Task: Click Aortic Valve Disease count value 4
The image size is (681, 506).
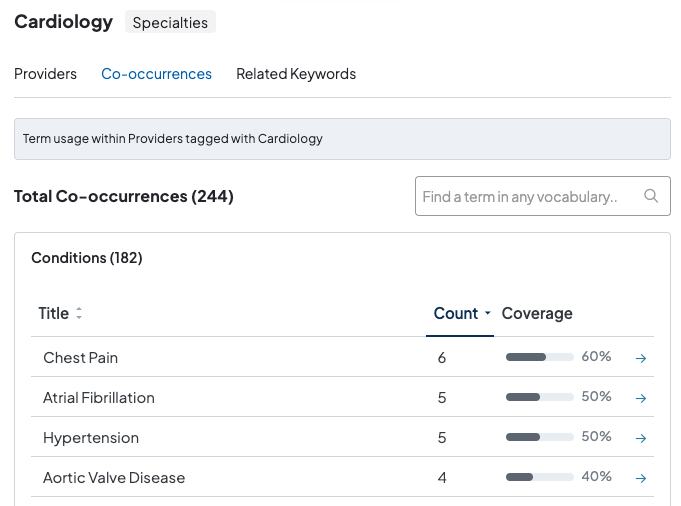Action: coord(442,478)
